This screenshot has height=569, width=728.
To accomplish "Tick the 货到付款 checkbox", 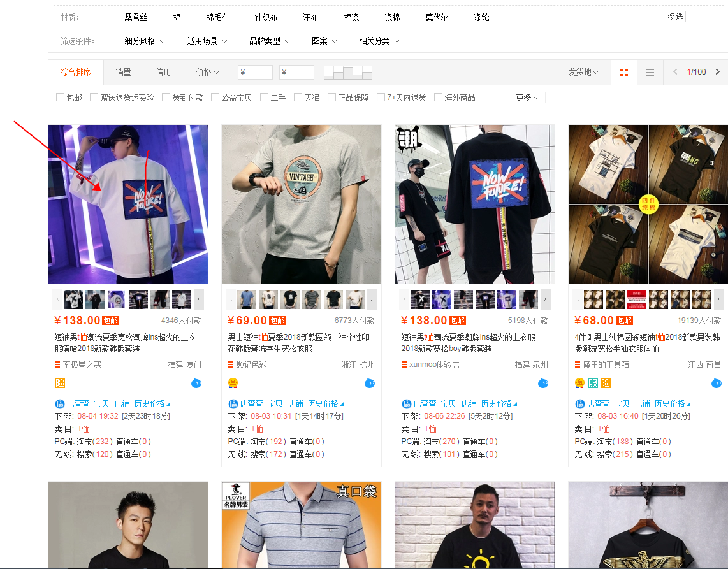I will click(166, 97).
